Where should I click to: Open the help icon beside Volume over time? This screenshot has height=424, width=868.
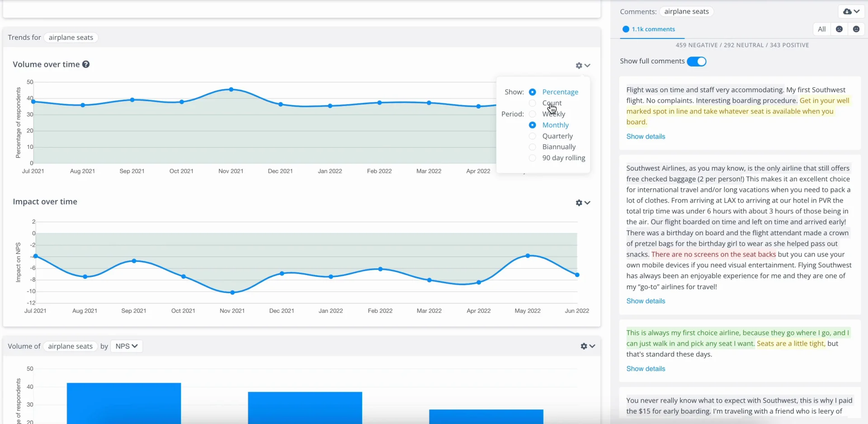click(x=86, y=64)
